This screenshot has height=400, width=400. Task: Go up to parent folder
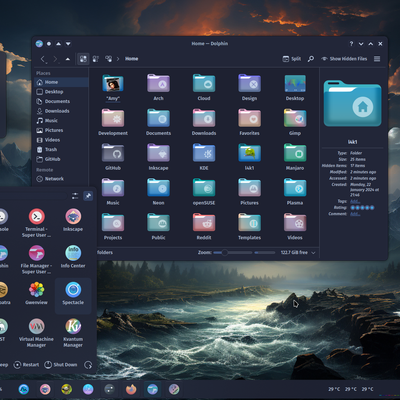[x=68, y=59]
